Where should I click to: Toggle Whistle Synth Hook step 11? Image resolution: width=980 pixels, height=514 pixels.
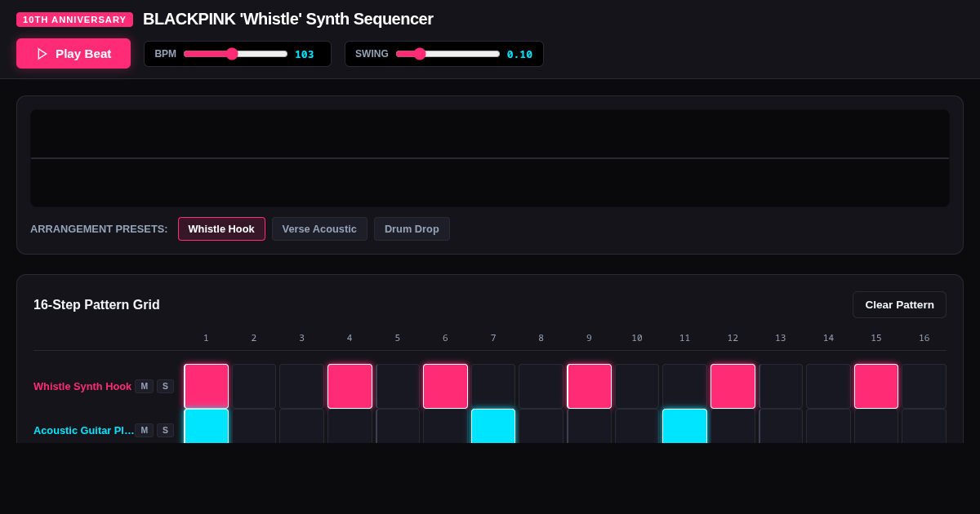click(x=684, y=386)
